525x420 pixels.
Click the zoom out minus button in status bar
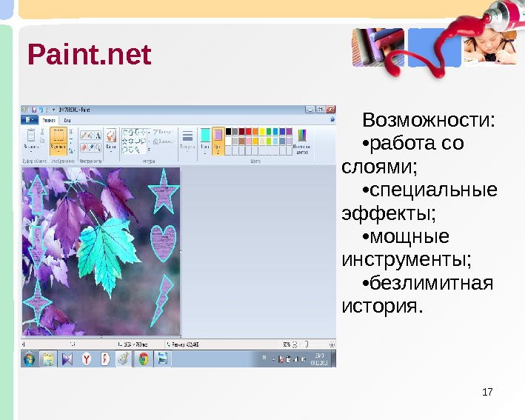click(x=295, y=344)
